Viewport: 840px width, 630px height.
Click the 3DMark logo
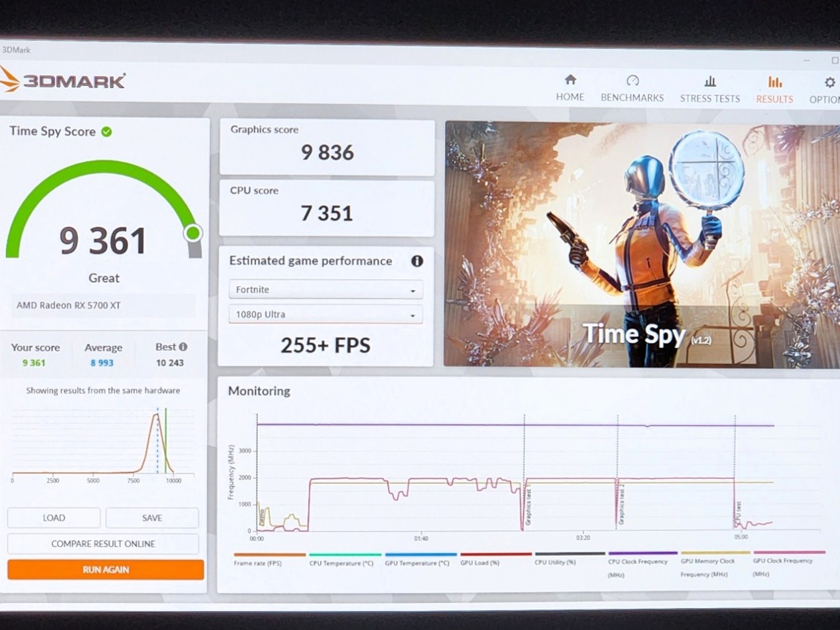63,81
